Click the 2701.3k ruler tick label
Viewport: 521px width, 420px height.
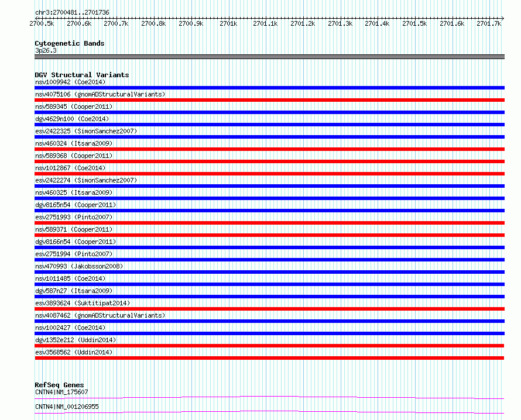340,23
